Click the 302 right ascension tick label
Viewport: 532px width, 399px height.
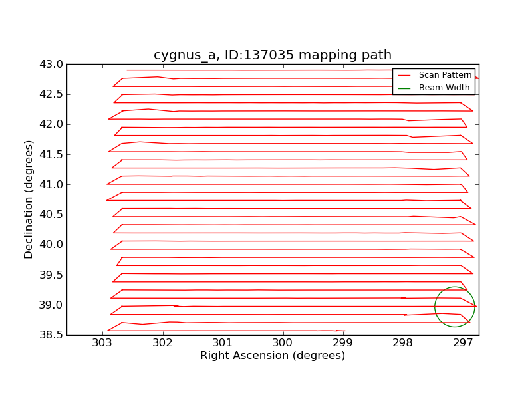(162, 343)
